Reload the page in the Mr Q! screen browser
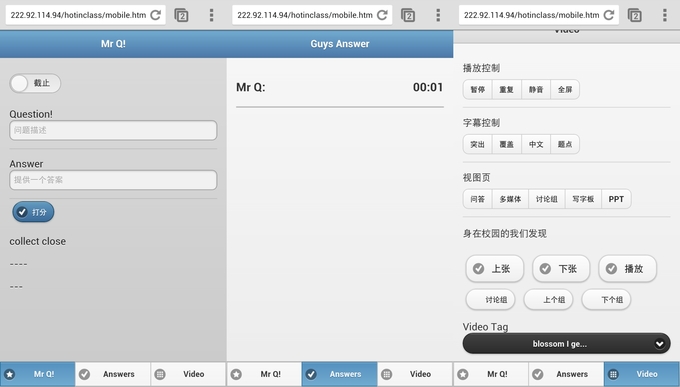The image size is (680, 387). pyautogui.click(x=156, y=15)
